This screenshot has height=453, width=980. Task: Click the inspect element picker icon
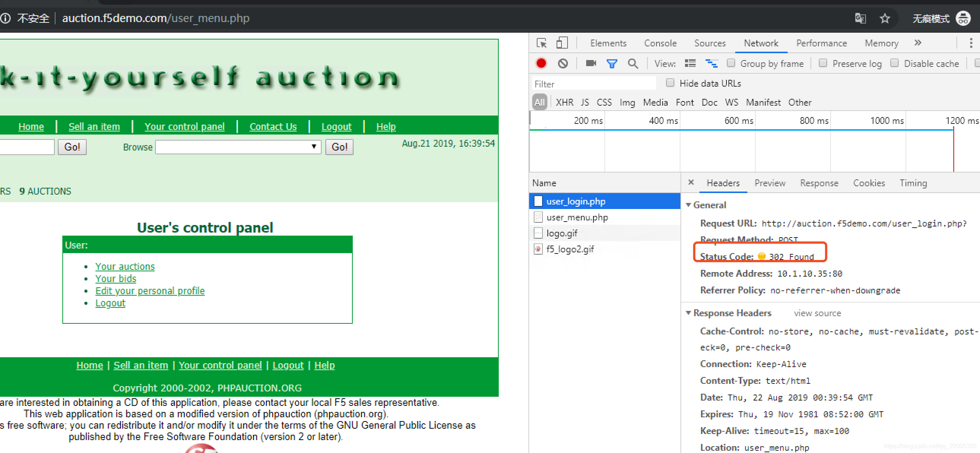[x=541, y=43]
